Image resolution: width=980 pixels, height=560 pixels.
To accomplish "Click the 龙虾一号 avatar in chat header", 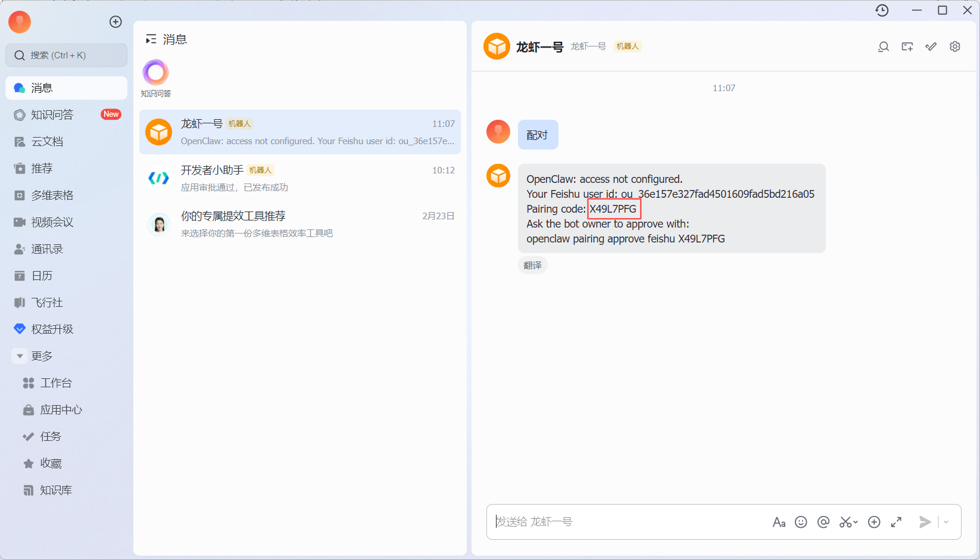I will click(497, 46).
